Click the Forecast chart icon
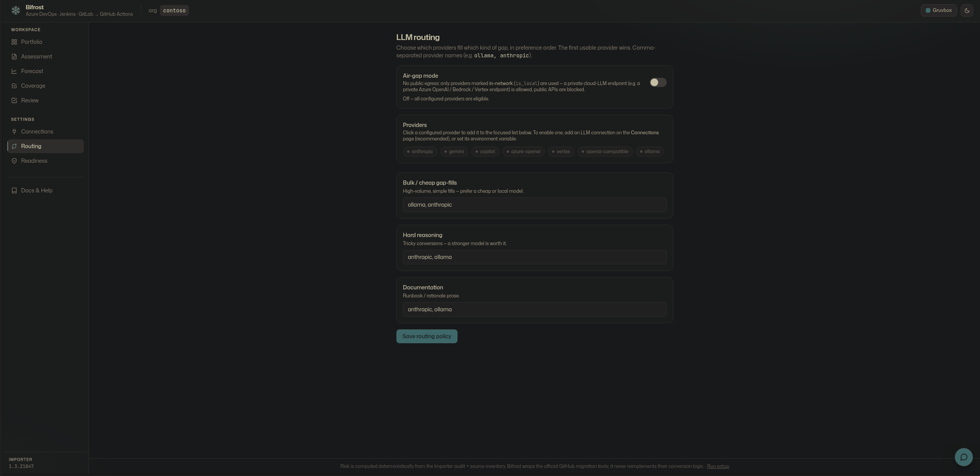Screen dimensions: 980x476 tap(14, 71)
